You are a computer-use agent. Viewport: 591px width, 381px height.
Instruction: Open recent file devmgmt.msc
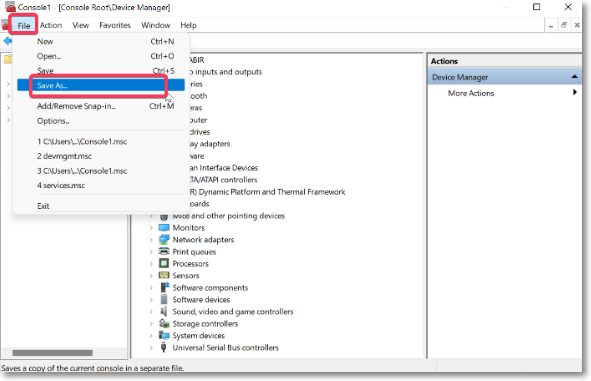tap(64, 156)
